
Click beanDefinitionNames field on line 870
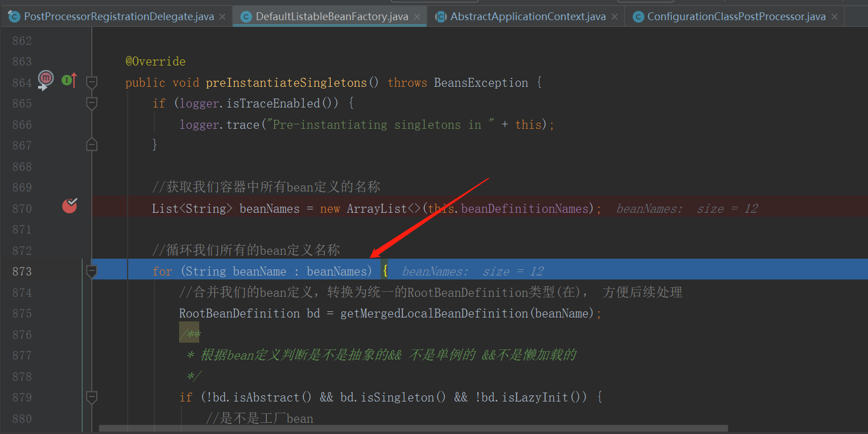pyautogui.click(x=525, y=209)
